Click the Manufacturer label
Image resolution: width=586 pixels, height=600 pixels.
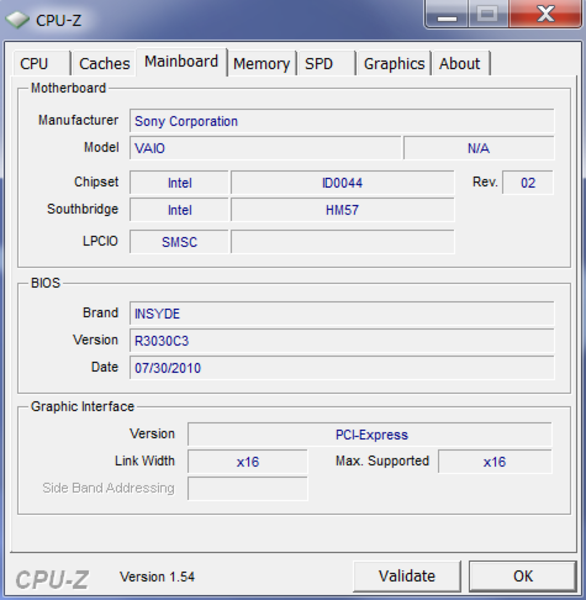(78, 120)
